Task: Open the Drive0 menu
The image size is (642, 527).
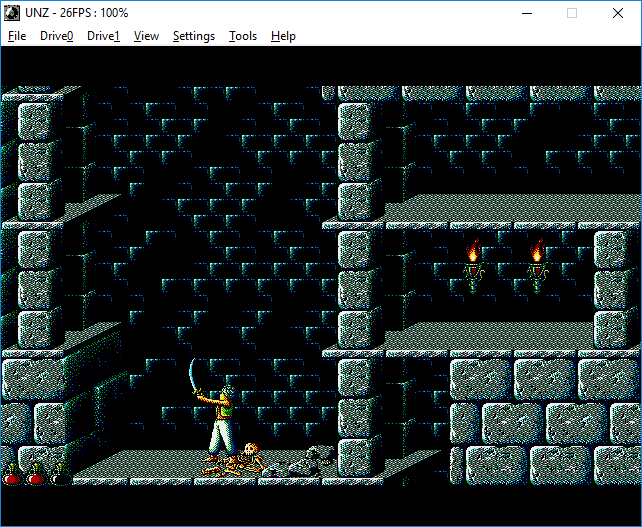Action: 57,36
